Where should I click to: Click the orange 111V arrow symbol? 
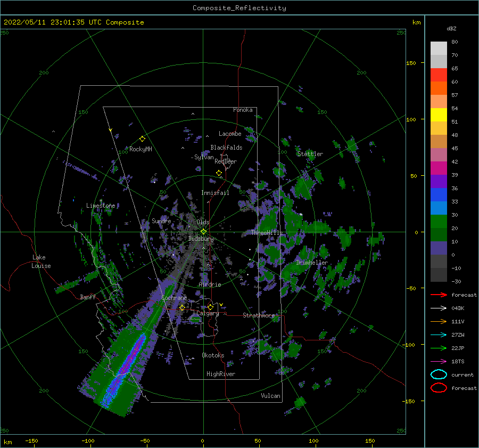[439, 321]
